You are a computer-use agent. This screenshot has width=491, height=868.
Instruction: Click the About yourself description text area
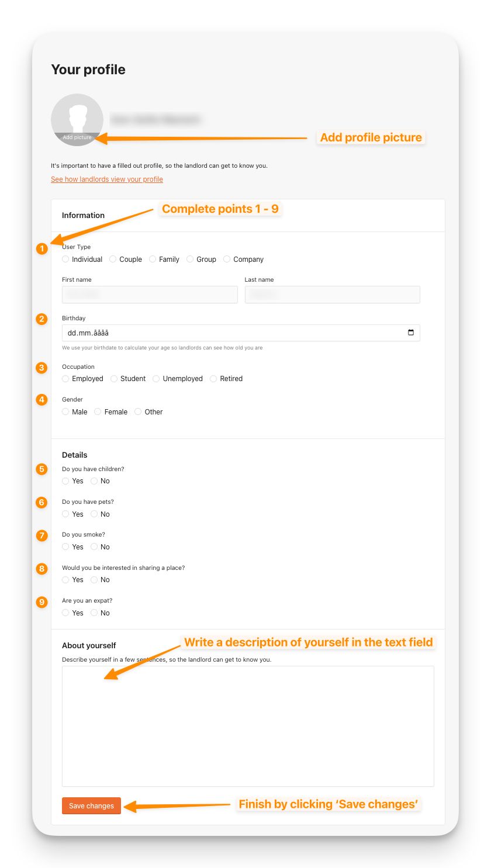click(x=248, y=726)
